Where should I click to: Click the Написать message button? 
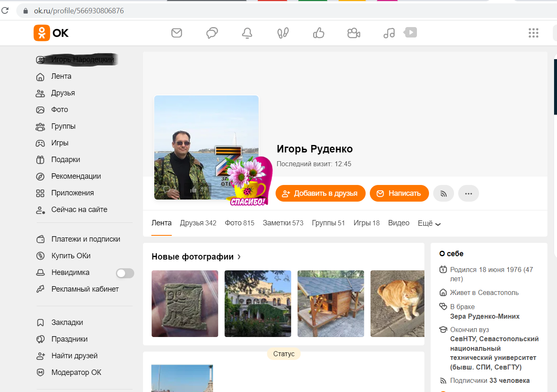coord(399,193)
